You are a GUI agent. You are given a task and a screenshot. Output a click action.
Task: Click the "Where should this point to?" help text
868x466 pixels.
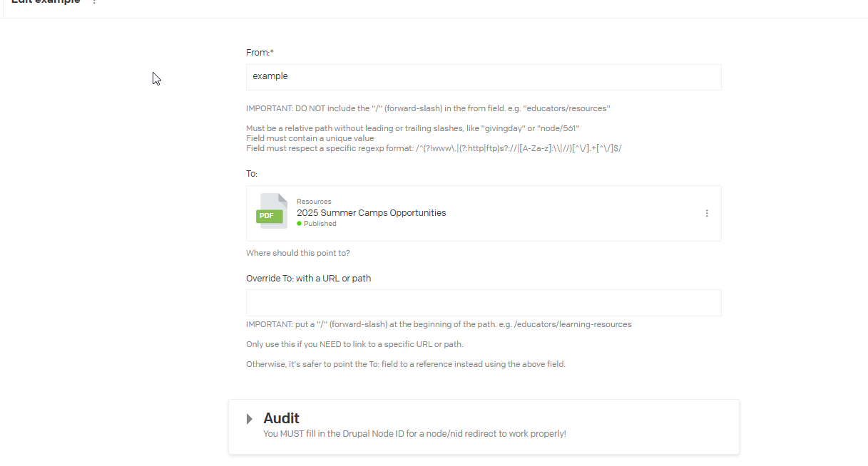point(297,253)
